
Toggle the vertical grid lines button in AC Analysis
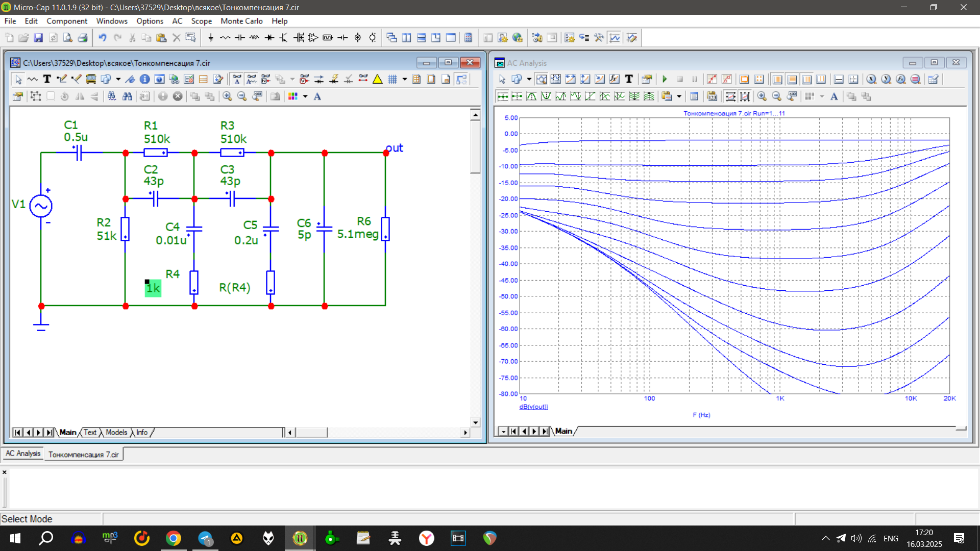[777, 79]
